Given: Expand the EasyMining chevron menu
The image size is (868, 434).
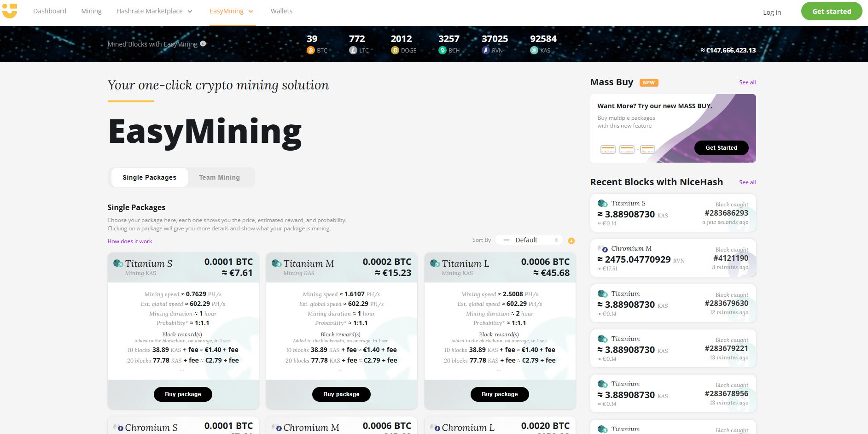Looking at the screenshot, I should click(250, 11).
